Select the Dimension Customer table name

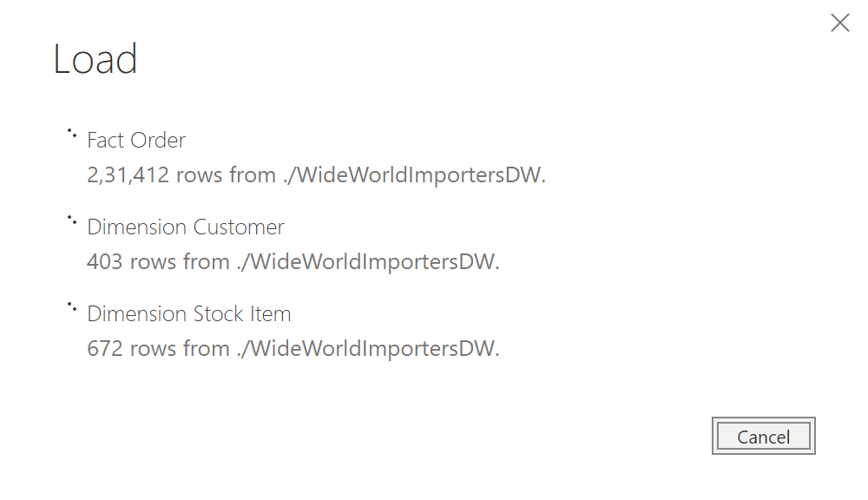(186, 227)
